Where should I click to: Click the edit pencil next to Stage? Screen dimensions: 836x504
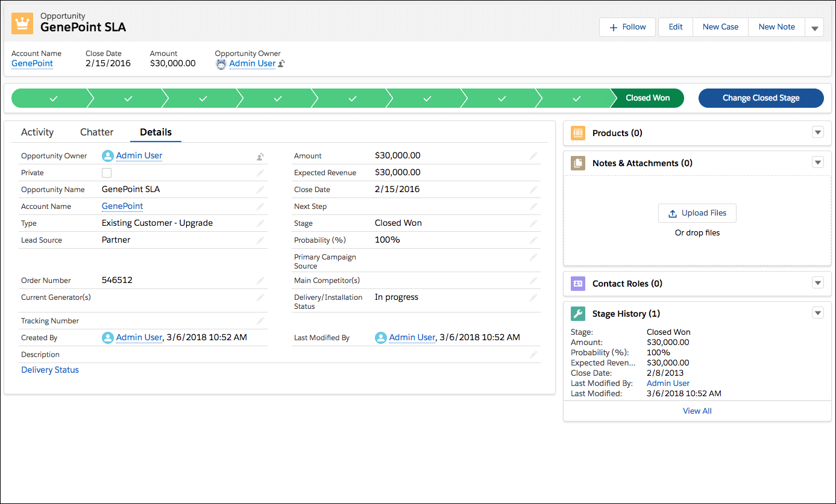[533, 223]
